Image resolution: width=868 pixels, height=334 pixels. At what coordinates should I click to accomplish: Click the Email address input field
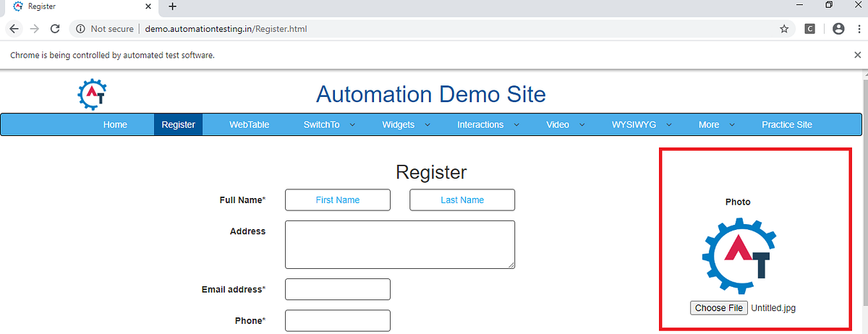coord(338,289)
